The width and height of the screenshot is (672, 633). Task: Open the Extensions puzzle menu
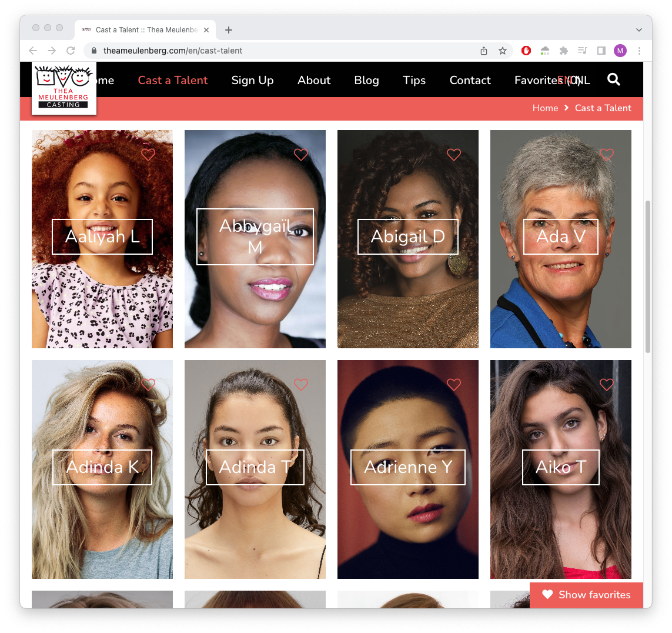tap(564, 51)
